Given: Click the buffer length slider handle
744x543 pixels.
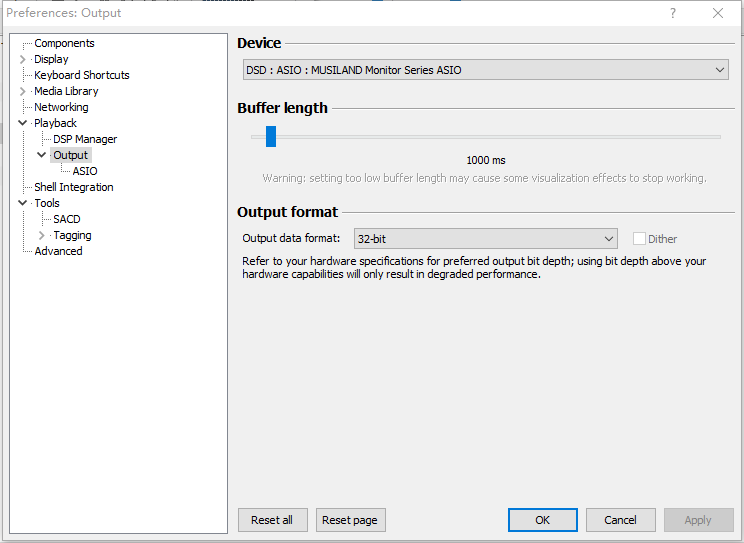Looking at the screenshot, I should [x=270, y=137].
